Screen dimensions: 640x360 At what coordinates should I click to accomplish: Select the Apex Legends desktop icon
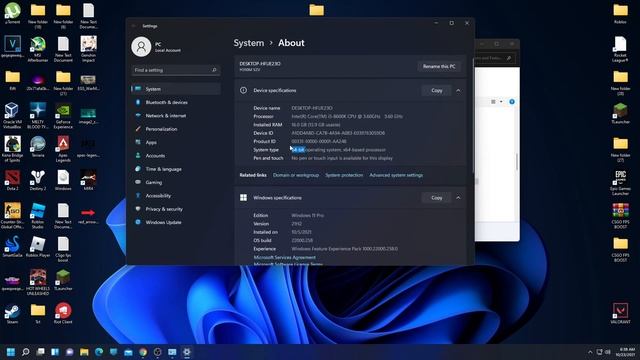point(63,149)
